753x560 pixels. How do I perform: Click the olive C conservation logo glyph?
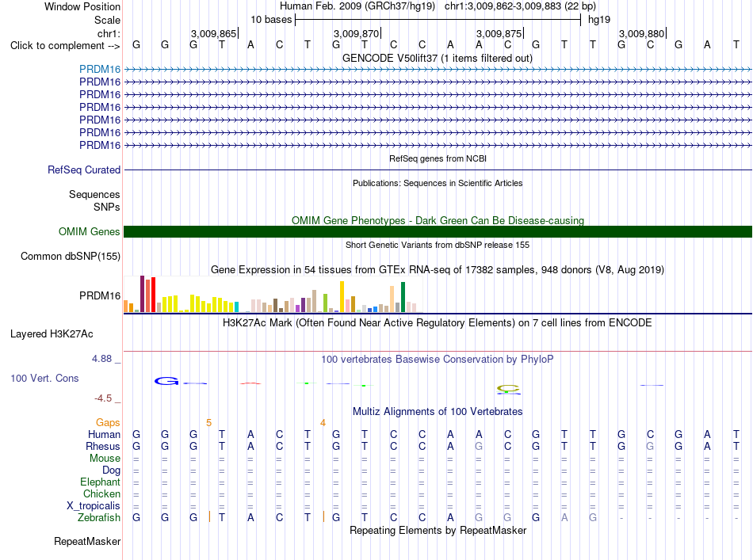point(508,389)
